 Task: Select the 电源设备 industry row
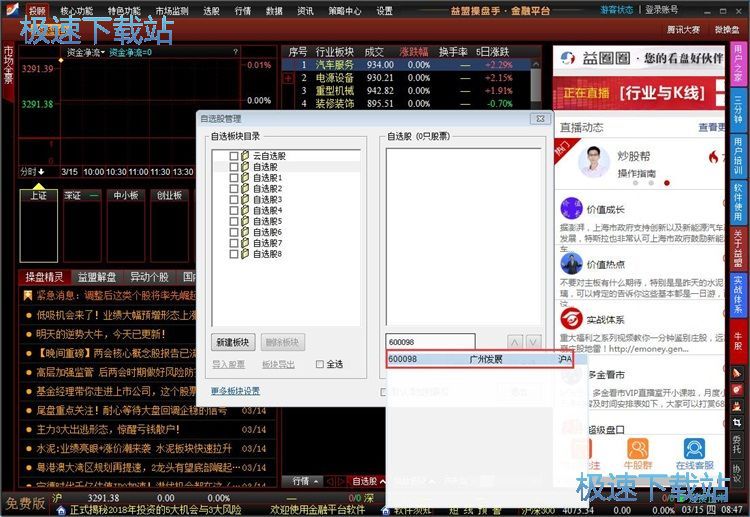[x=407, y=77]
